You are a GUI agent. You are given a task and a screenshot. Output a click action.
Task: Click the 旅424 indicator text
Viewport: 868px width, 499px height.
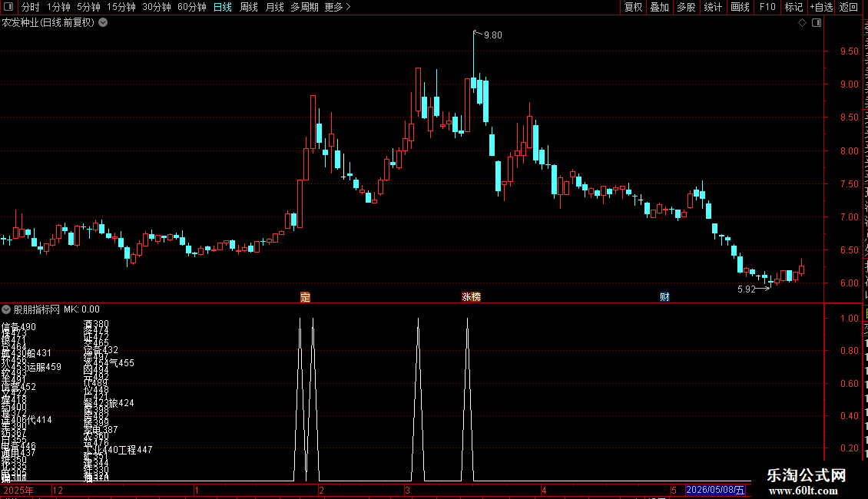click(121, 403)
